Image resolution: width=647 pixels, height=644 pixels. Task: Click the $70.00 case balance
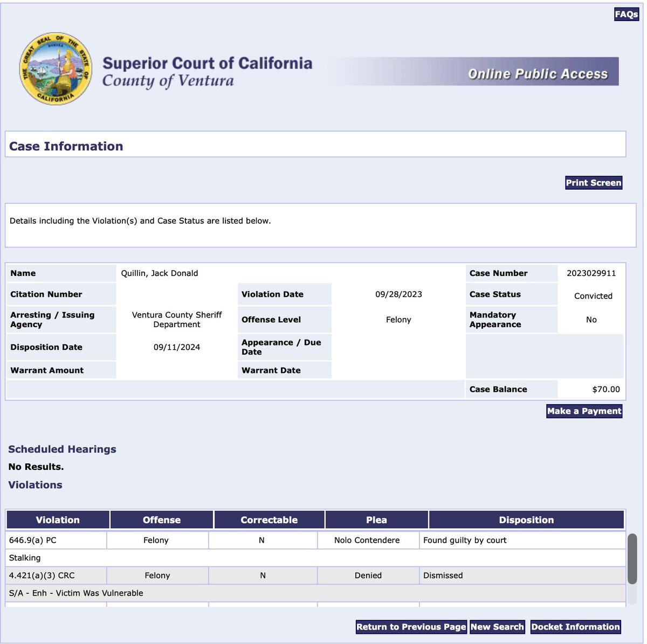click(x=606, y=389)
